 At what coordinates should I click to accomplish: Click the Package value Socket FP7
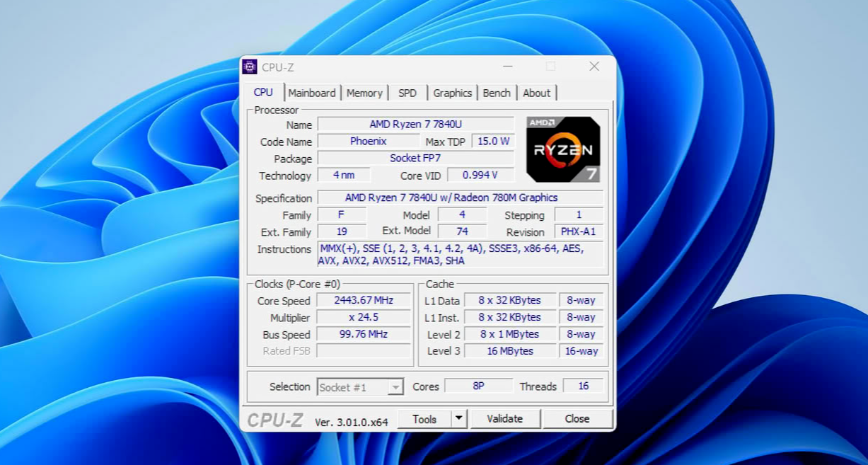415,159
